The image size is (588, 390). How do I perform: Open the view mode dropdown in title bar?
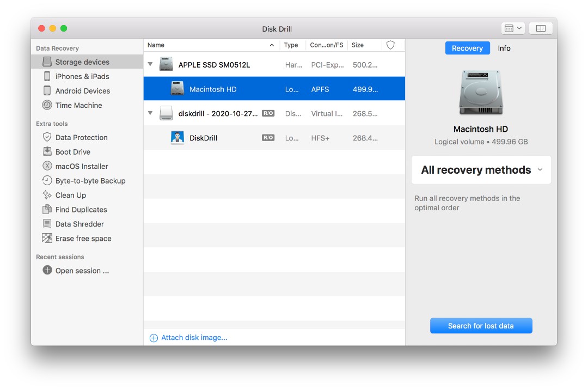point(513,28)
